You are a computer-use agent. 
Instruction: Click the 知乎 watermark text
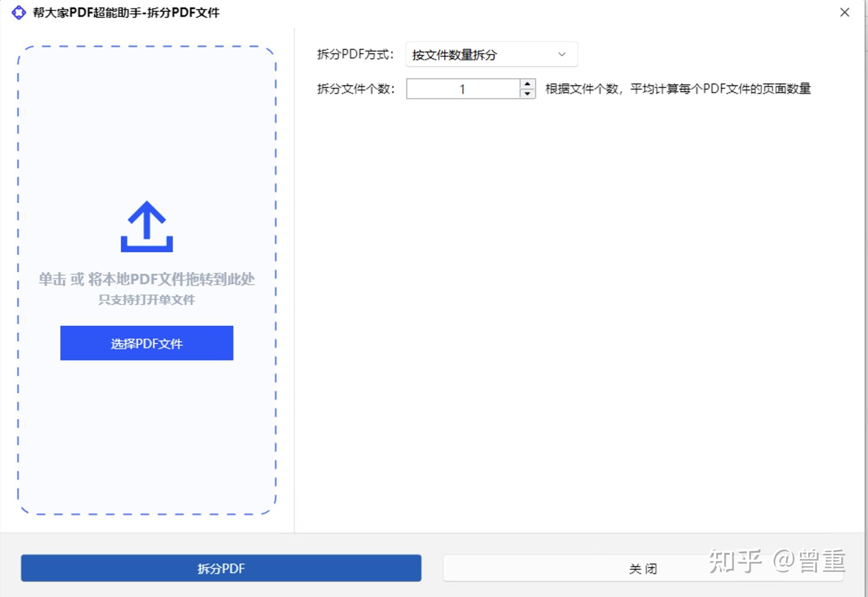tap(735, 561)
